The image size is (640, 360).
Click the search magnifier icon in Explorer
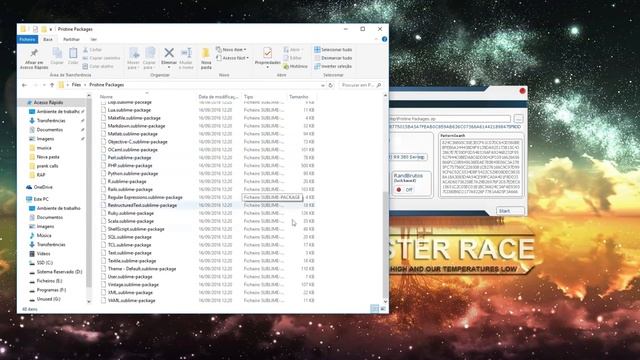coord(379,85)
